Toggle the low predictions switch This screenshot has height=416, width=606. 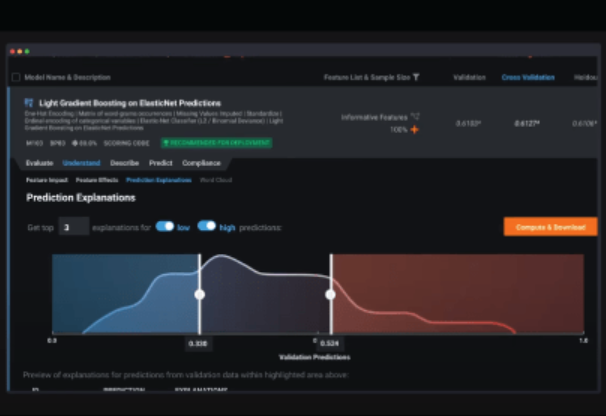pos(165,226)
